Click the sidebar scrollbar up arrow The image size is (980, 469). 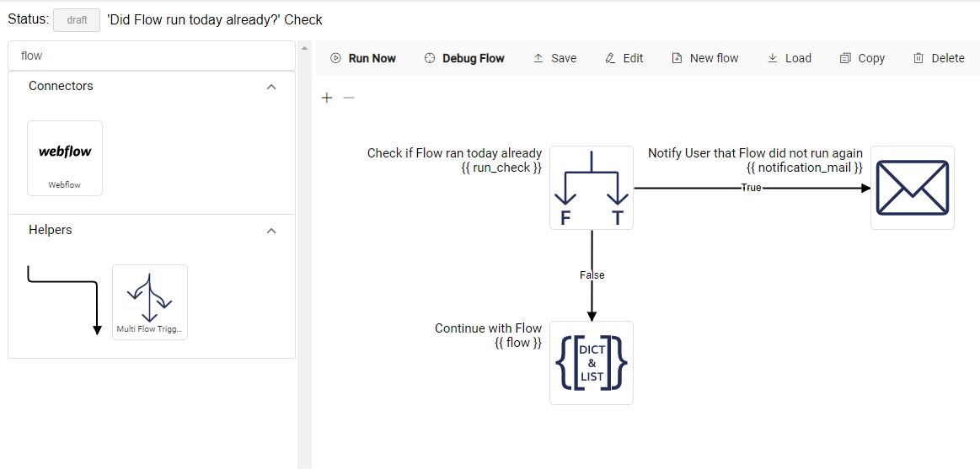pos(304,47)
